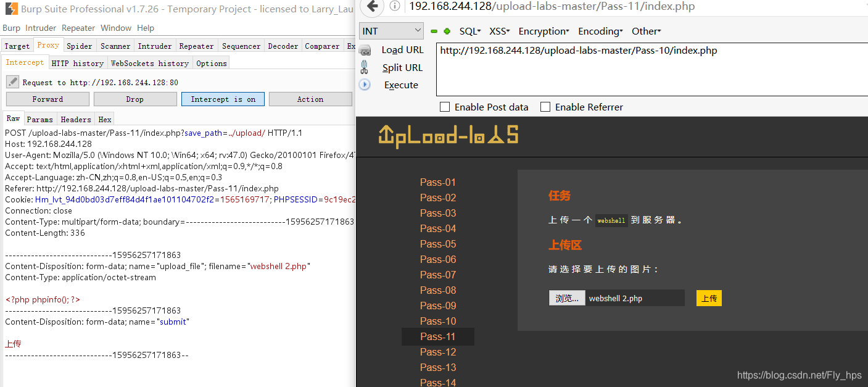Image resolution: width=868 pixels, height=387 pixels.
Task: Open the Pass-05 link
Action: click(438, 244)
